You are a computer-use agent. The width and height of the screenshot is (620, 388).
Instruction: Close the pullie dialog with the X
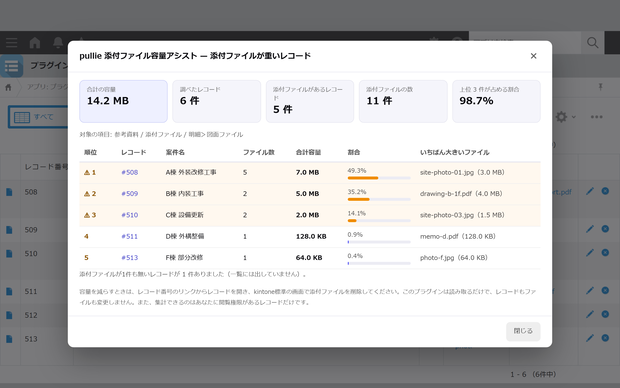point(533,56)
